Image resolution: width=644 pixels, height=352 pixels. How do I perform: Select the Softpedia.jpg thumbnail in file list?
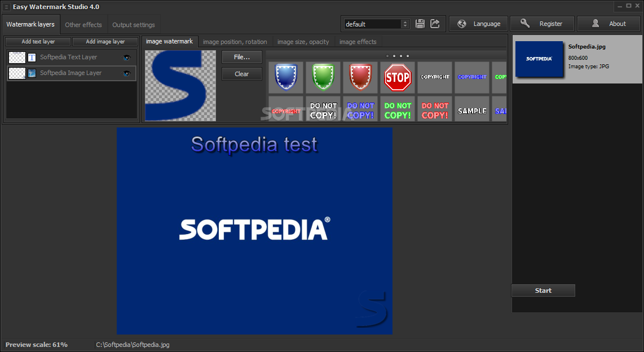click(539, 59)
